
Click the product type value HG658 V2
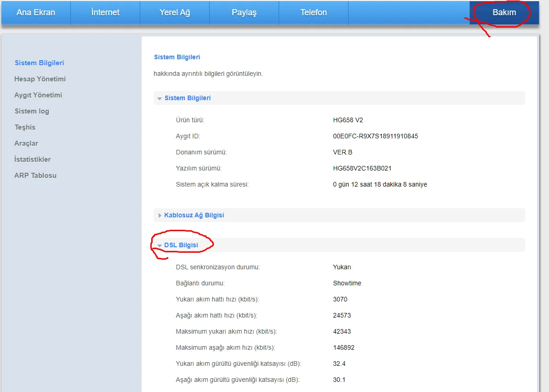tap(348, 120)
